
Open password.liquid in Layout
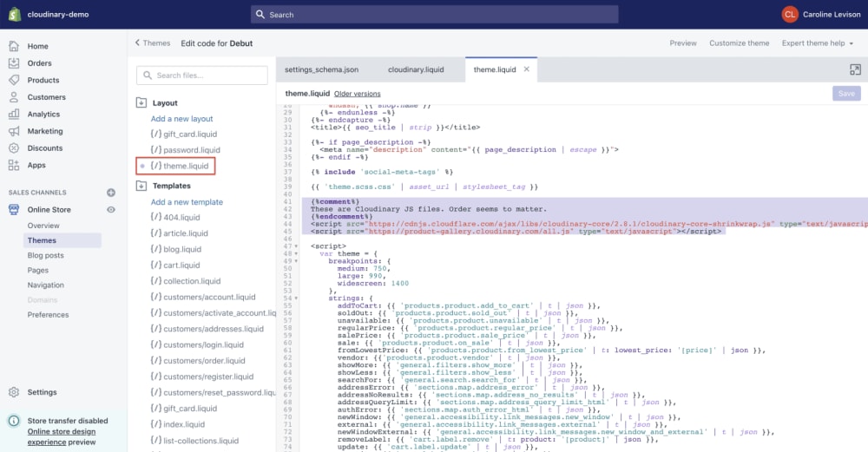(x=186, y=150)
